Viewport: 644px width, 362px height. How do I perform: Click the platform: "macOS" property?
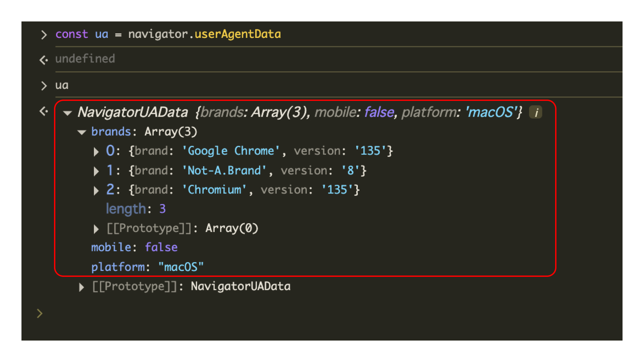click(147, 267)
